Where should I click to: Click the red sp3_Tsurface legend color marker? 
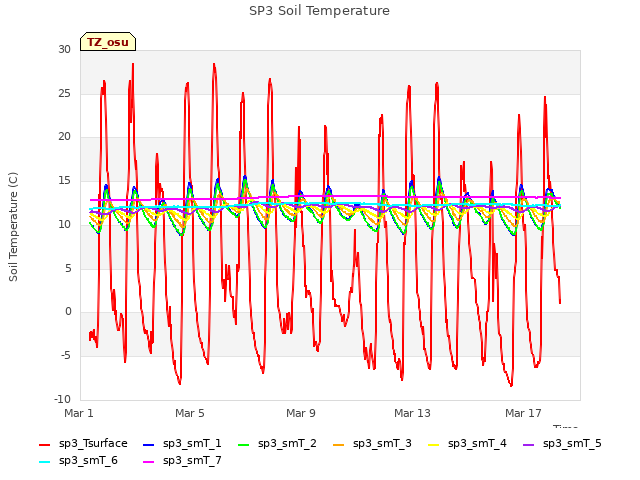tap(44, 444)
